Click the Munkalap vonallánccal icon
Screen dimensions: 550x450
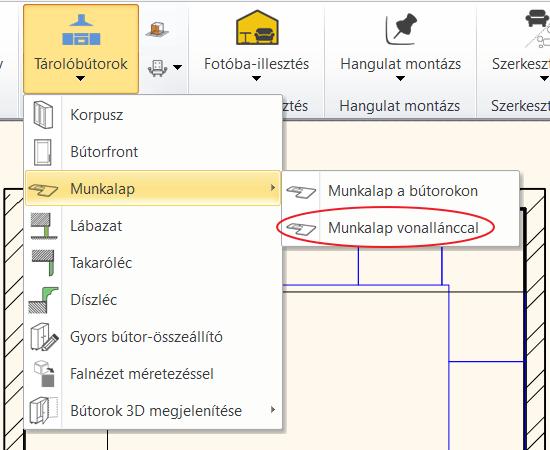tap(301, 229)
